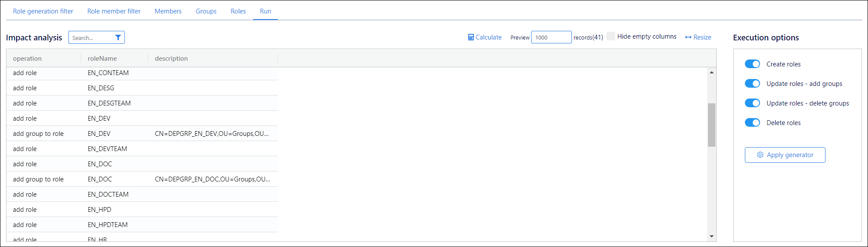
Task: Click the scroll down arrow in table
Action: [x=711, y=236]
